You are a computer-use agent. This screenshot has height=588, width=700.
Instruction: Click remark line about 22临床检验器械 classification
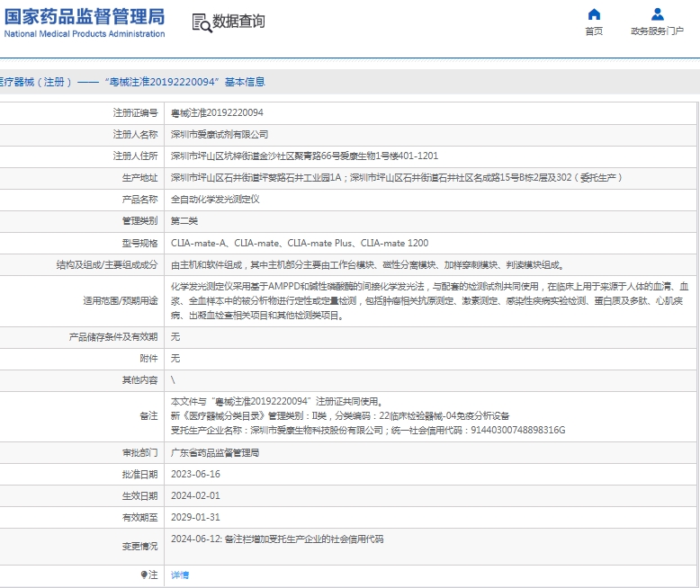pyautogui.click(x=340, y=415)
